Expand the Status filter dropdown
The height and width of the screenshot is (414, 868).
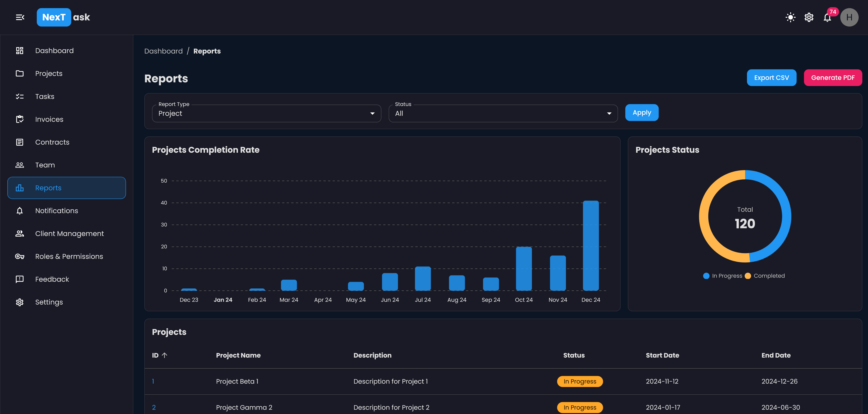point(503,114)
